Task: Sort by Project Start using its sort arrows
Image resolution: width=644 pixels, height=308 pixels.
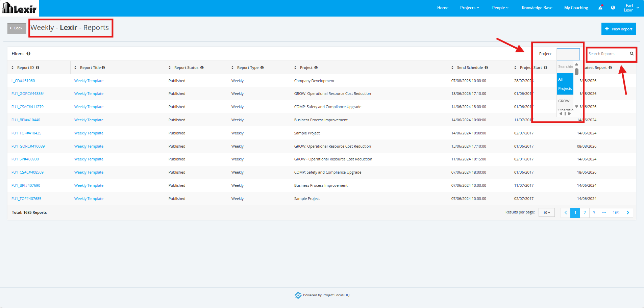Action: (x=515, y=68)
